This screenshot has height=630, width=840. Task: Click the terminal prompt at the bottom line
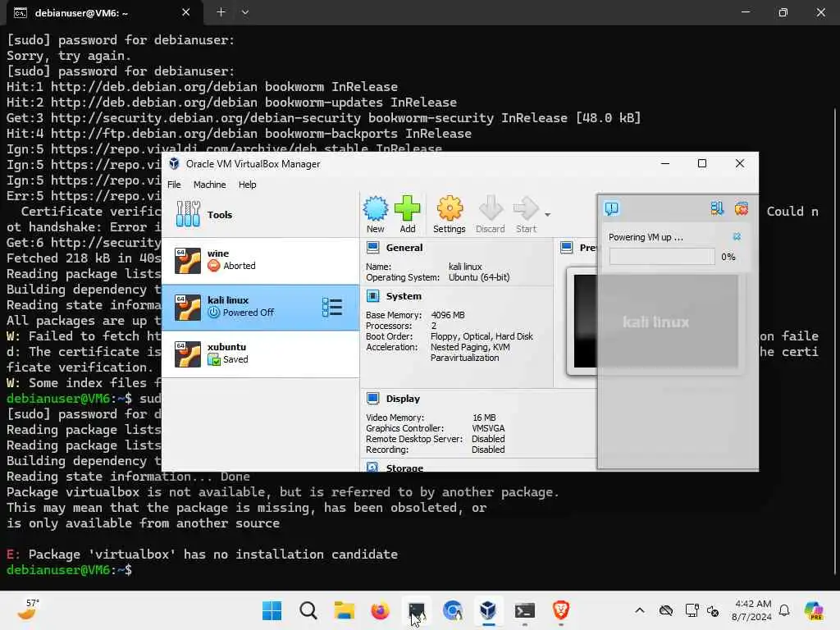click(x=69, y=569)
